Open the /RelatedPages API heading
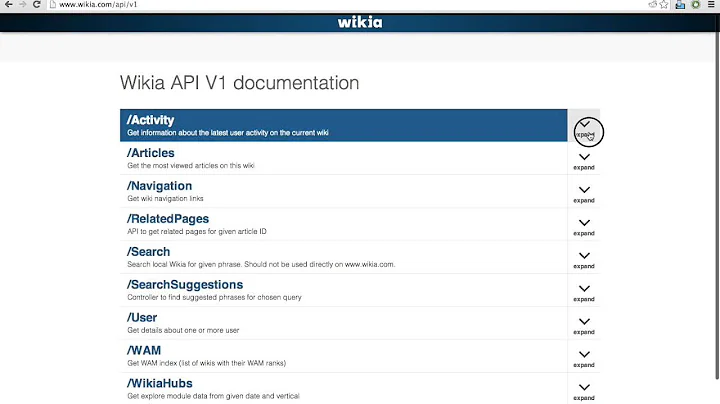The image size is (720, 404). 168,219
